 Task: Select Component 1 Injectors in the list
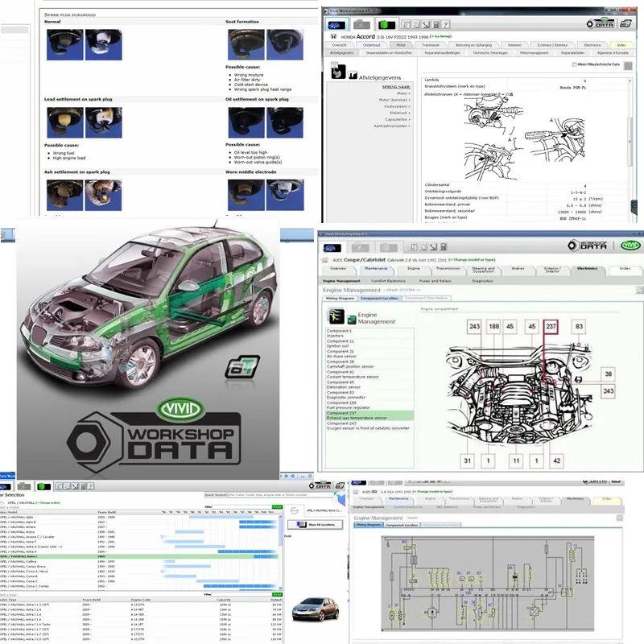coord(369,333)
